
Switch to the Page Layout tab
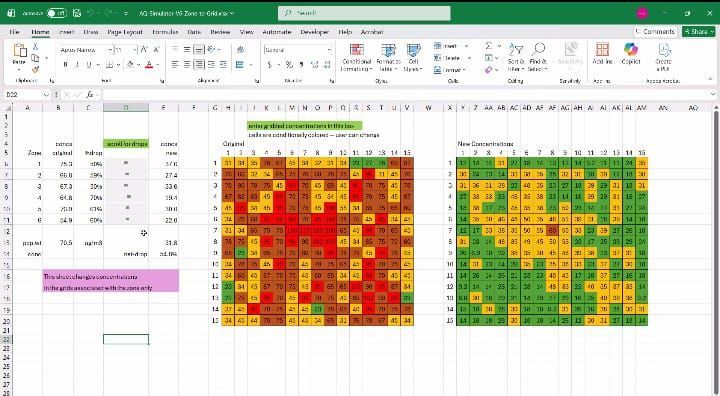coord(125,32)
